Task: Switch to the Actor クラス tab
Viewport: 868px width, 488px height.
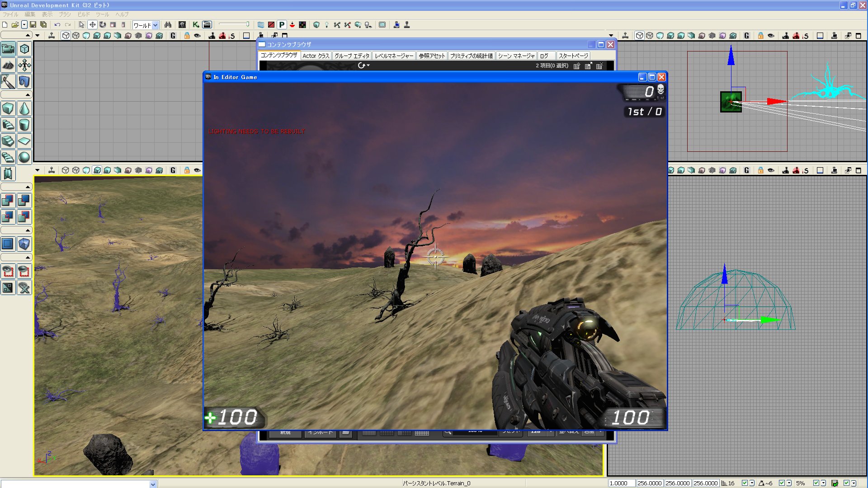Action: point(316,56)
